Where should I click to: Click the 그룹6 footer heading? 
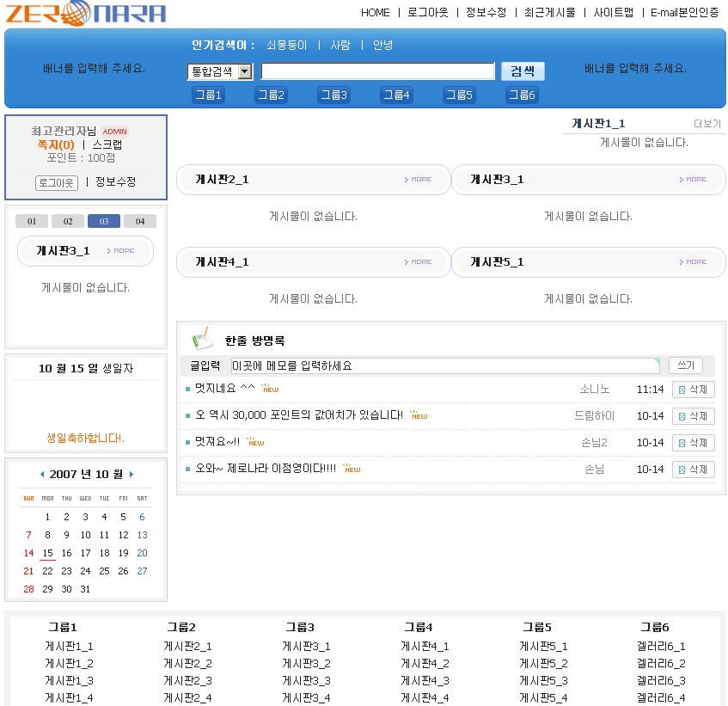655,628
